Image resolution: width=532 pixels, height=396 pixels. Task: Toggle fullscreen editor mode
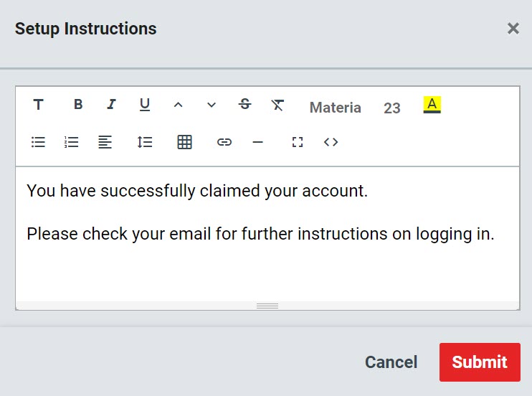coord(298,142)
